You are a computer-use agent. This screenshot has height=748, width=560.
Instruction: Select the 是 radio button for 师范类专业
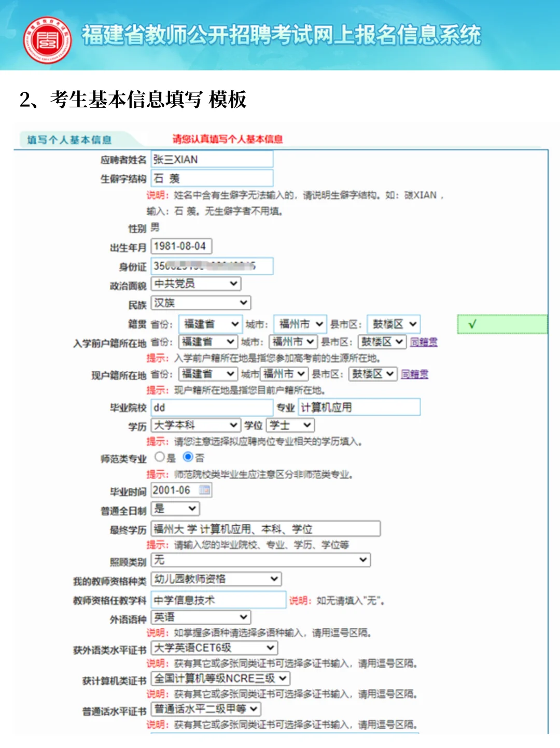click(159, 458)
